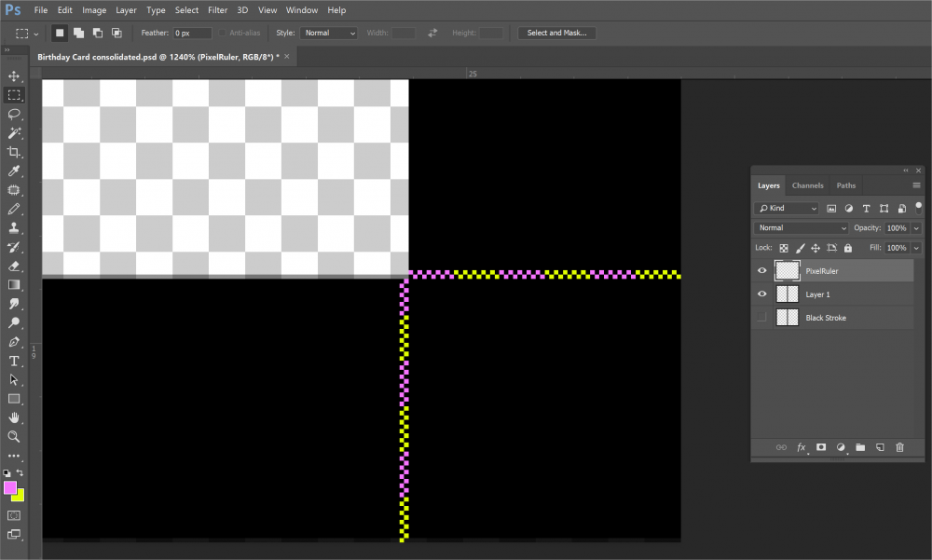This screenshot has height=560, width=932.
Task: Select the Eyedropper tool
Action: coord(14,171)
